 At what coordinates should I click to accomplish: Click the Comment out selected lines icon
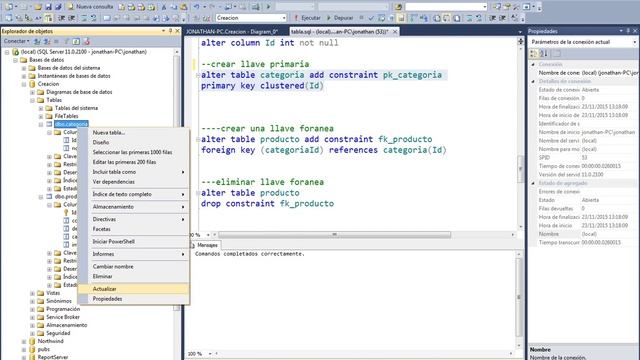[x=469, y=18]
